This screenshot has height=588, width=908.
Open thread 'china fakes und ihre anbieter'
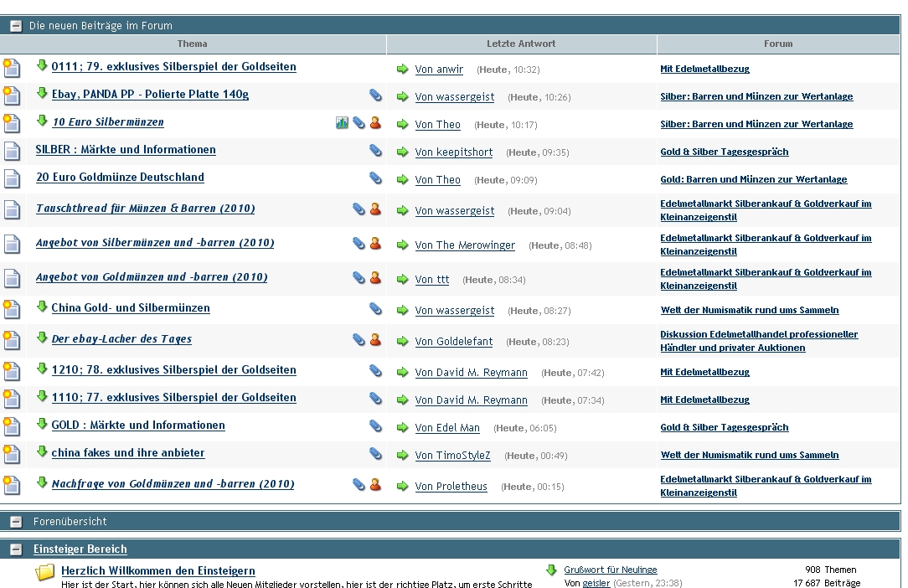pos(128,453)
